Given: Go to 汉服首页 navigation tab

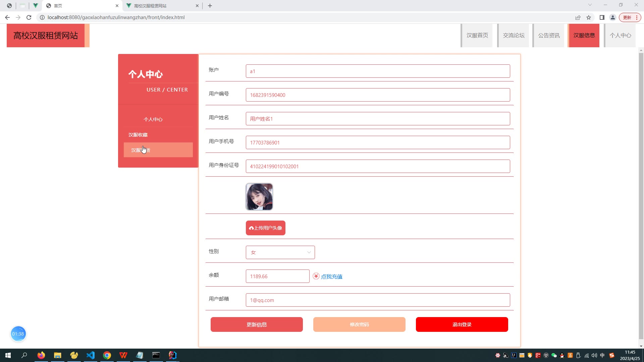Looking at the screenshot, I should pyautogui.click(x=477, y=36).
